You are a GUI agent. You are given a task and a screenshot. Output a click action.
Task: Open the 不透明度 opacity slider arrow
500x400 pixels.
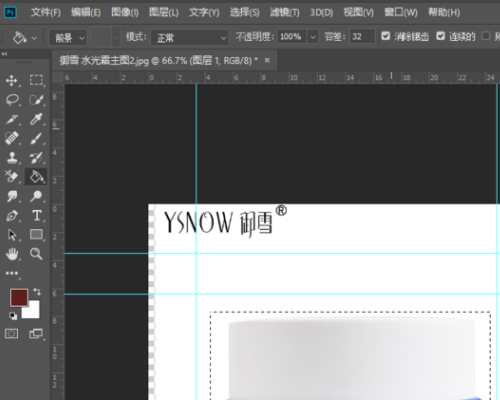[x=313, y=37]
